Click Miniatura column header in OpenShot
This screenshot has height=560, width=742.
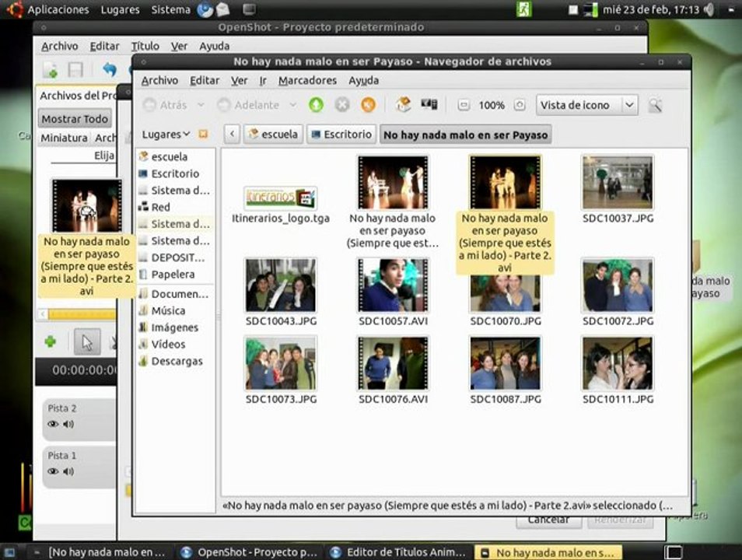64,138
